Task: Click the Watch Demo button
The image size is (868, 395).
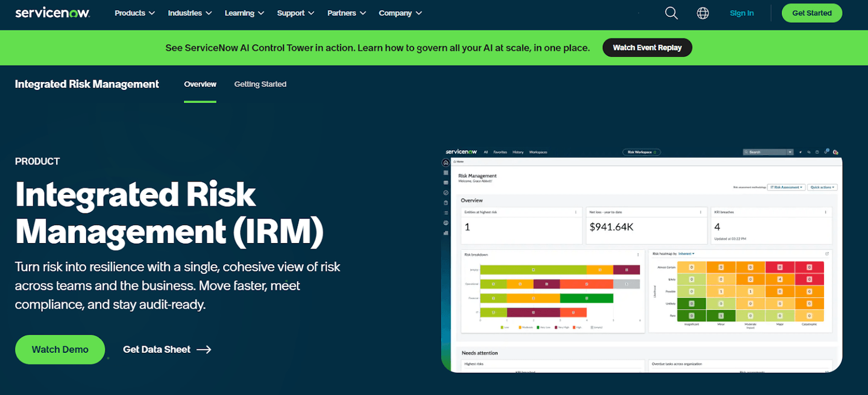Action: 60,349
